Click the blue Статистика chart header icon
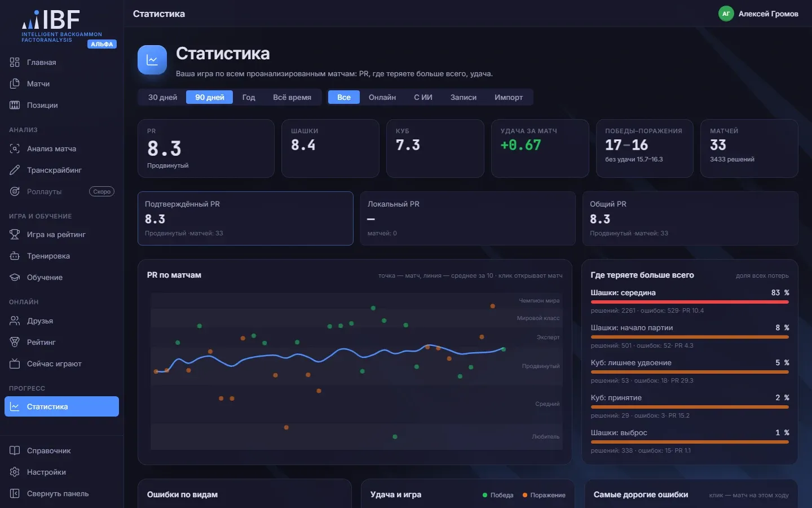The height and width of the screenshot is (508, 812). tap(152, 60)
